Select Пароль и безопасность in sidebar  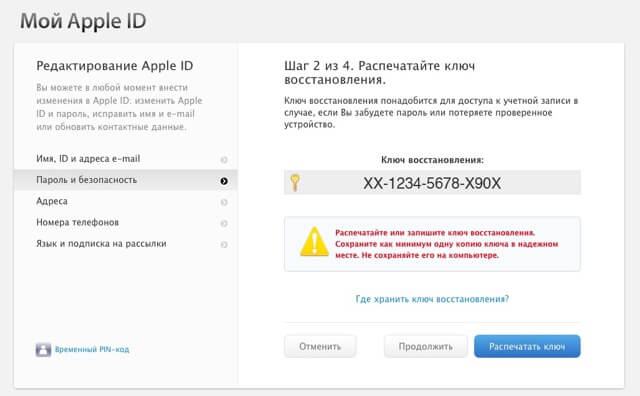[x=126, y=180]
